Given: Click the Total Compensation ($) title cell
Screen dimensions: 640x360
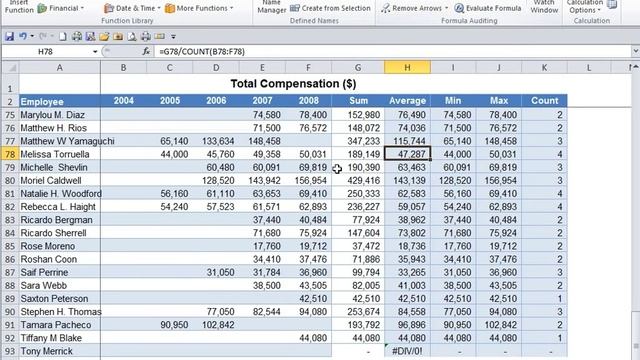Looking at the screenshot, I should tap(293, 84).
